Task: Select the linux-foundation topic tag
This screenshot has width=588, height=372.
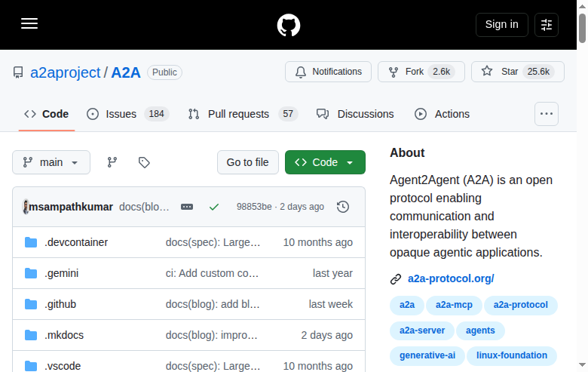Action: point(512,355)
